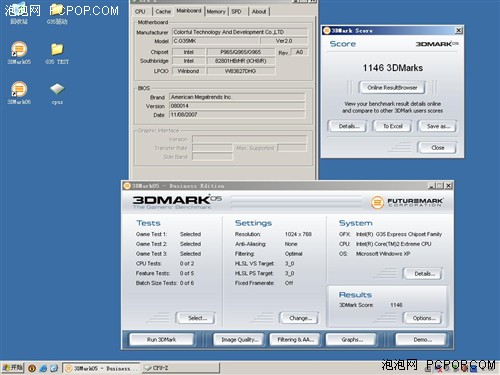The width and height of the screenshot is (500, 375).
Task: Click the BIOS Date field 11/08/2007
Action: click(x=237, y=115)
